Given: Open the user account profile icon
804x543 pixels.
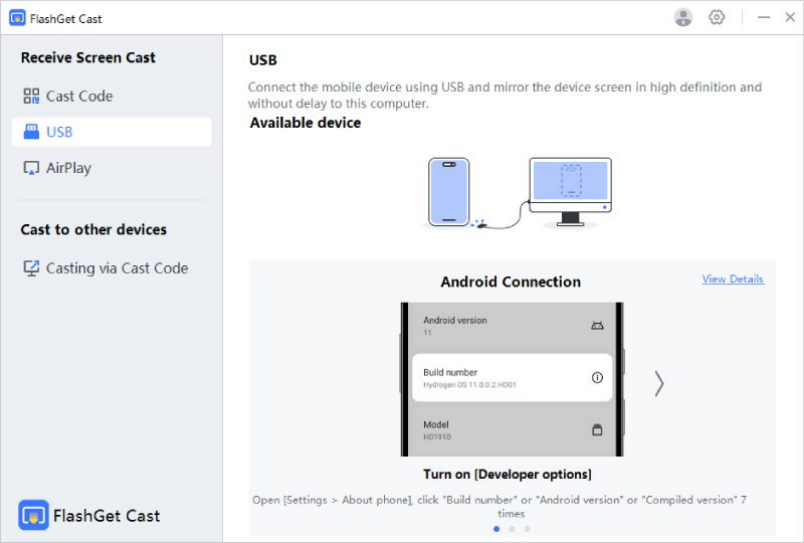Looking at the screenshot, I should tap(684, 17).
